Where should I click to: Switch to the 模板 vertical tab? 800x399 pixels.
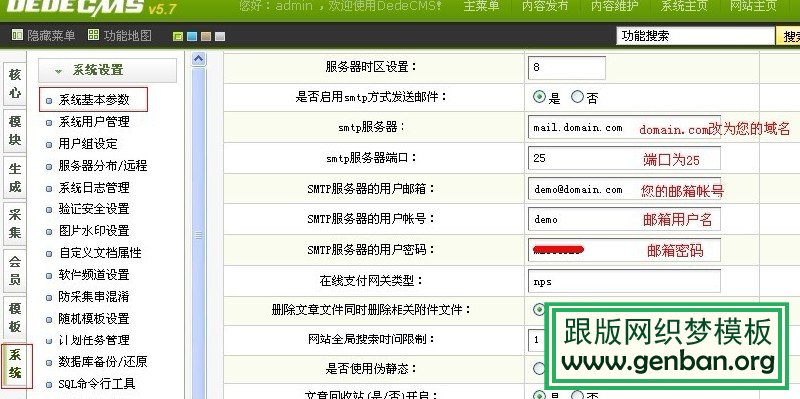[15, 318]
